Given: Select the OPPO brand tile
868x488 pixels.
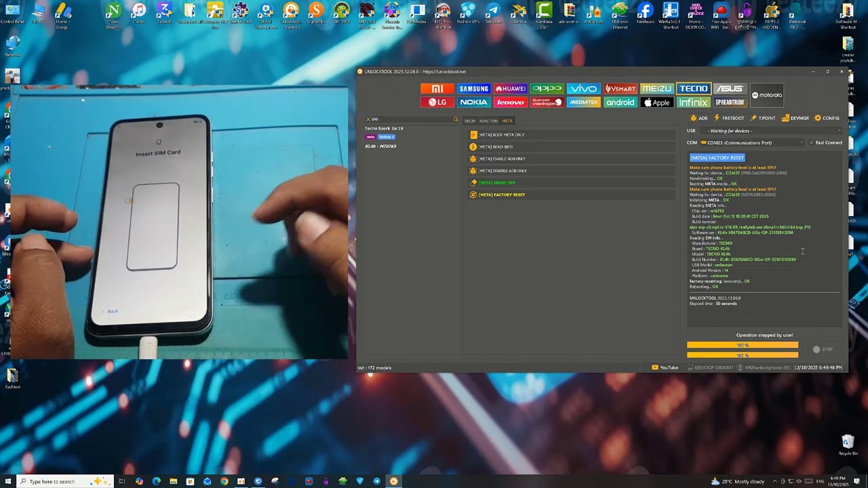Looking at the screenshot, I should pyautogui.click(x=547, y=89).
